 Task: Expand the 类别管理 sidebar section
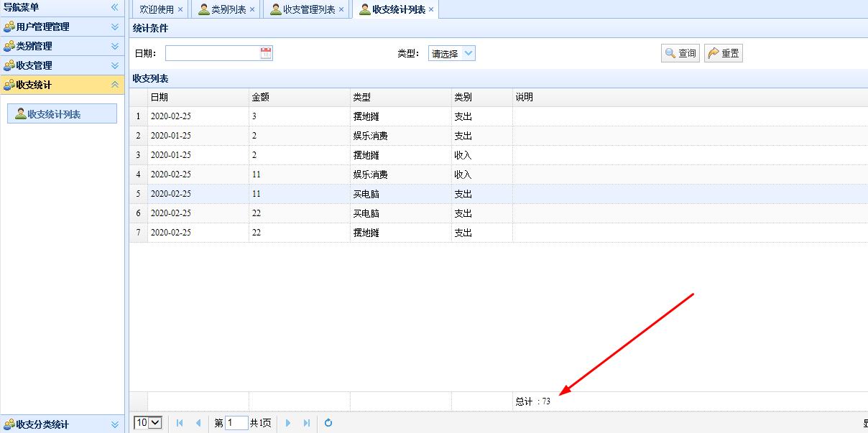click(114, 45)
